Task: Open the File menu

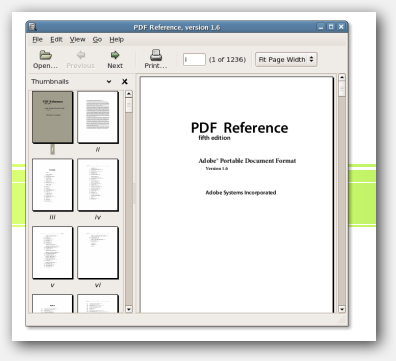Action: (x=37, y=40)
